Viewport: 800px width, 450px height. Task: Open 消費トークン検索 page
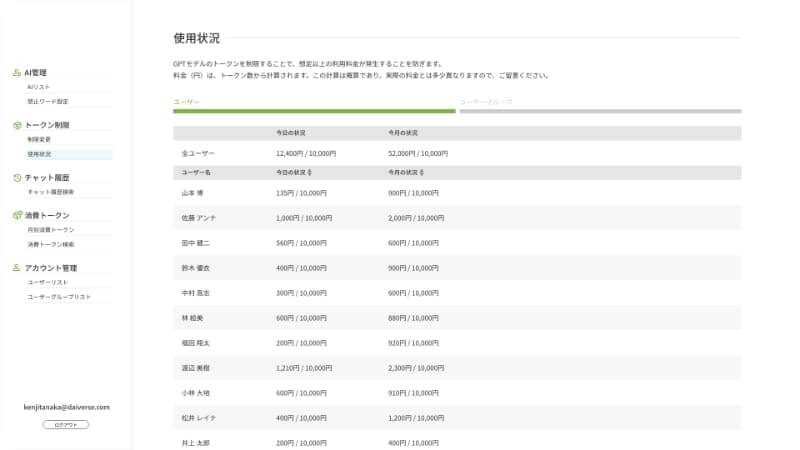[50, 244]
